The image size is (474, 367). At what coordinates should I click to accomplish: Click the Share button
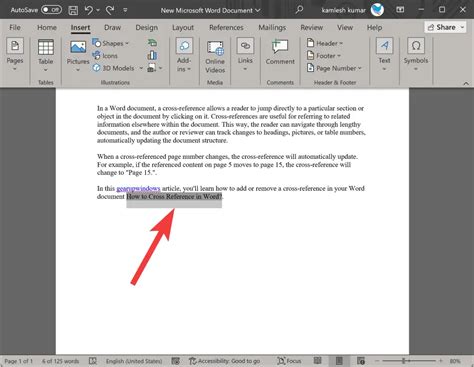446,27
